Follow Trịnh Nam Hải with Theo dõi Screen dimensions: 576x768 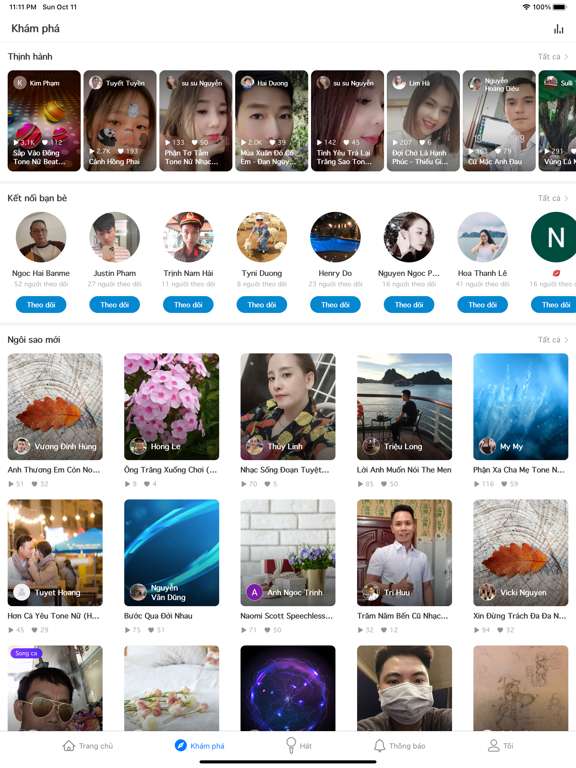[188, 305]
